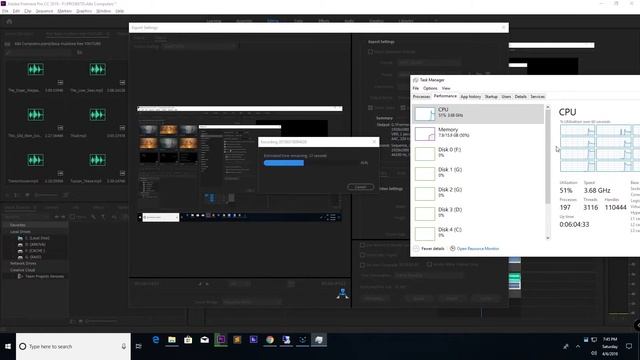This screenshot has height=360, width=640.
Task: Switch to Task Manager on the taskbar
Action: (x=319, y=340)
